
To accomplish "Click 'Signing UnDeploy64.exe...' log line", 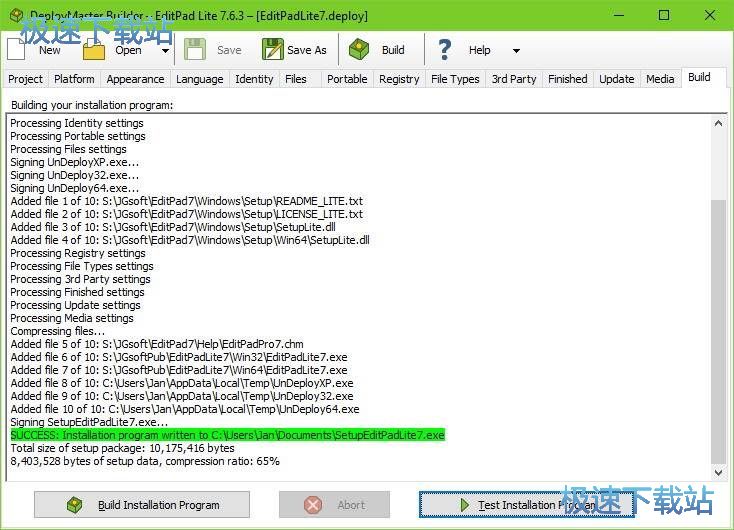I will [x=74, y=188].
